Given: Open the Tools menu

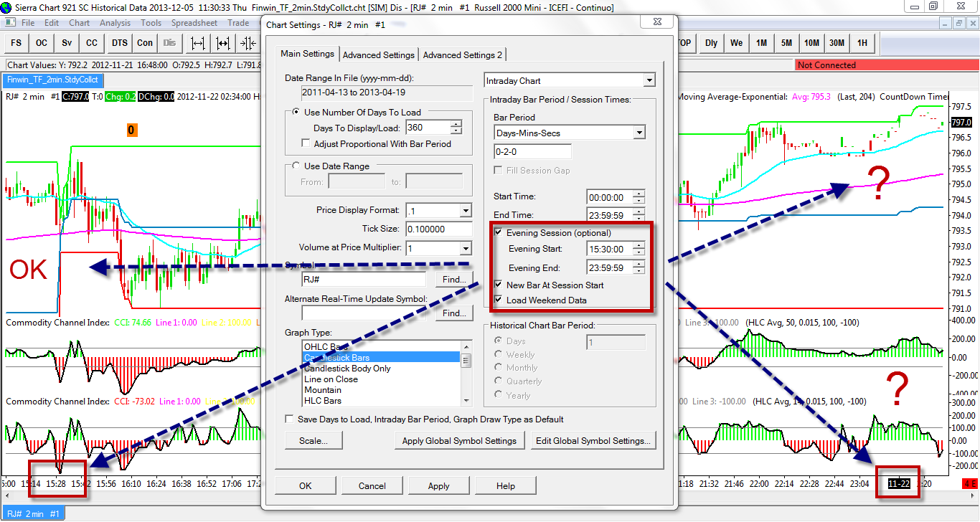Looking at the screenshot, I should pos(151,23).
